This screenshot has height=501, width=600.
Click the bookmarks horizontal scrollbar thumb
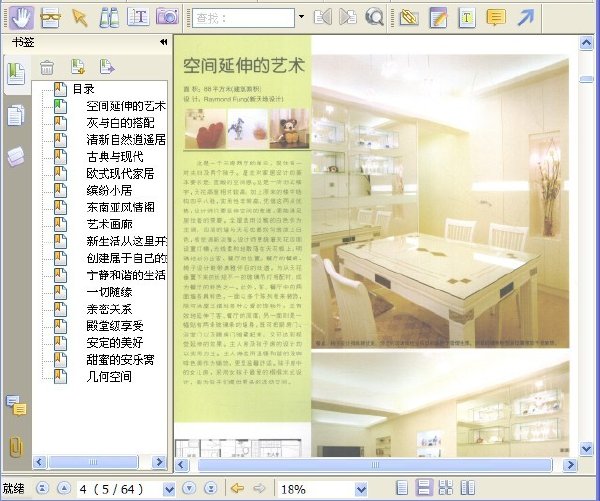[93, 462]
